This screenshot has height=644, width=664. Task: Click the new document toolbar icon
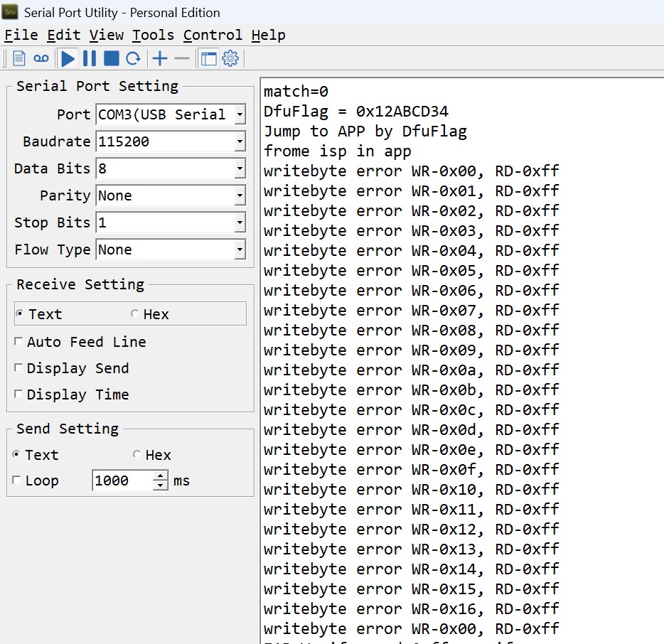19,58
